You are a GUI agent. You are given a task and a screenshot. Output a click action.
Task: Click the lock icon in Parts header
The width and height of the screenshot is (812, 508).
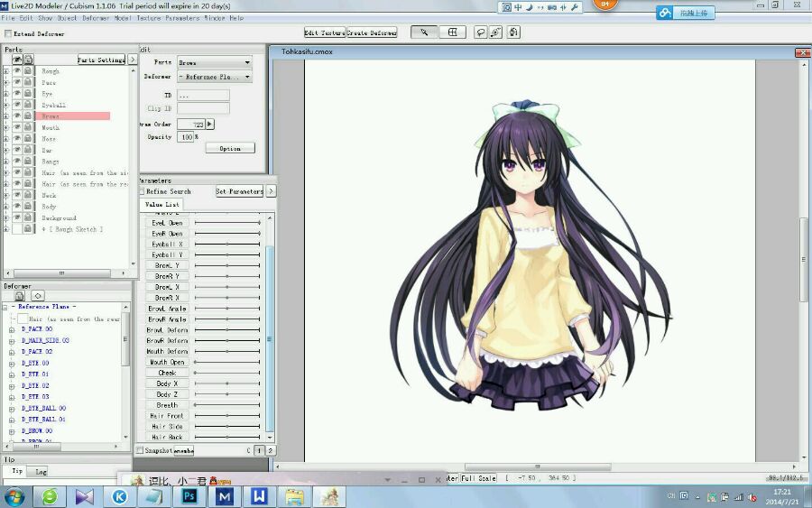(x=28, y=60)
